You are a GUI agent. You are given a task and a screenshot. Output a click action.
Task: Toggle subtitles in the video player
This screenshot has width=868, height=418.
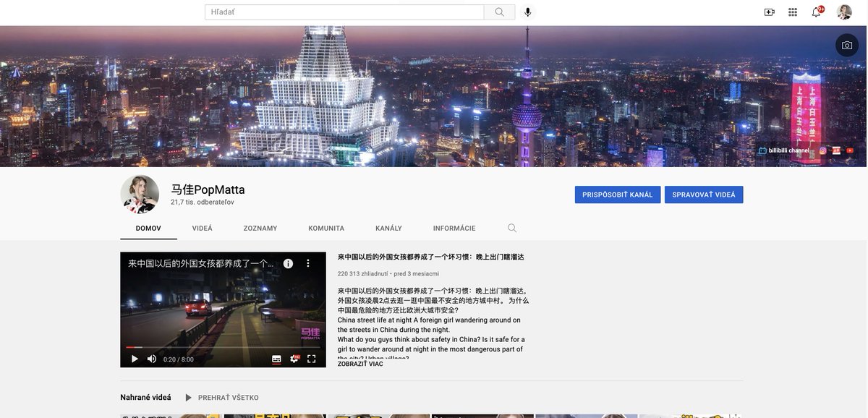[x=276, y=359]
